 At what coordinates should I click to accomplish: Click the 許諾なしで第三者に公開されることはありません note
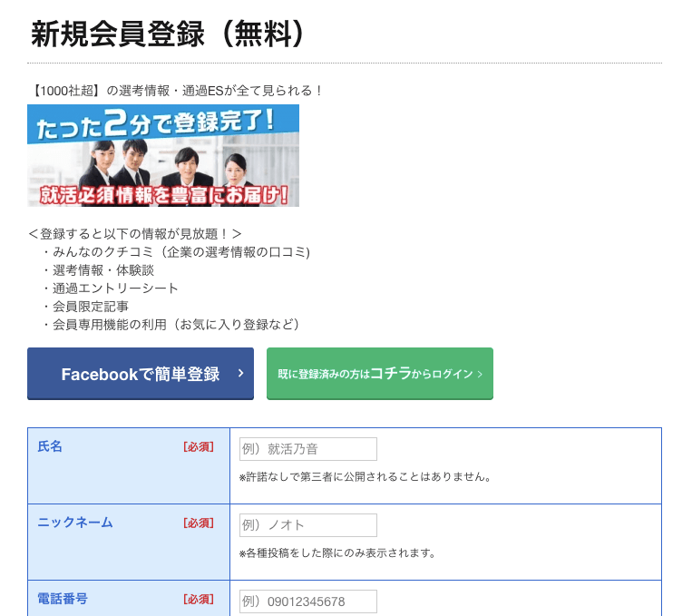365,477
